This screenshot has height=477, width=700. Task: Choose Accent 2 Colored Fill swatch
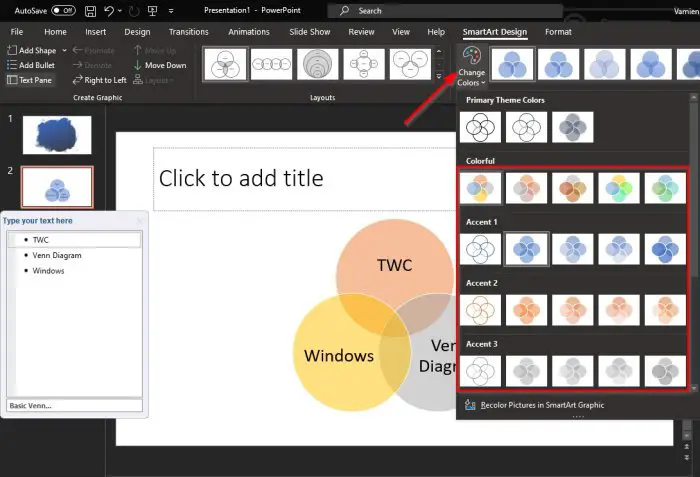tap(526, 310)
